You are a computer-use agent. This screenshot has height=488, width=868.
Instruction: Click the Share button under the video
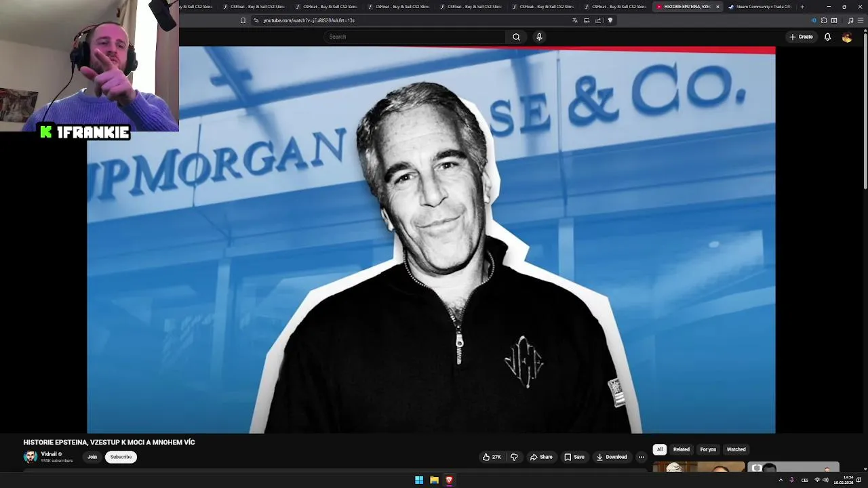point(541,457)
